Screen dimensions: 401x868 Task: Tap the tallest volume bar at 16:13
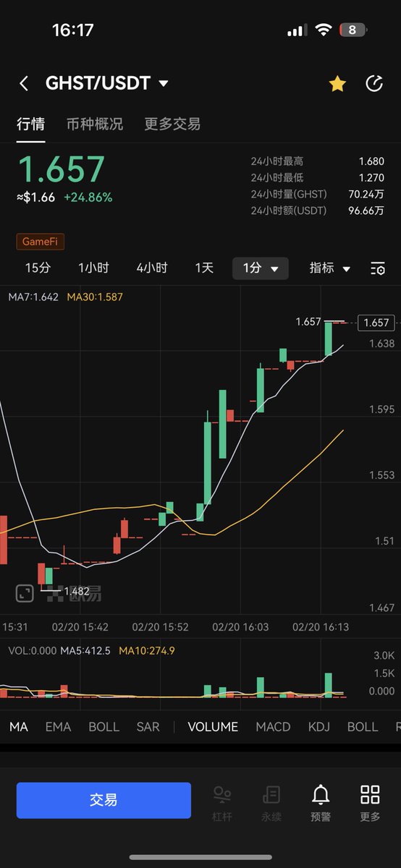(329, 685)
